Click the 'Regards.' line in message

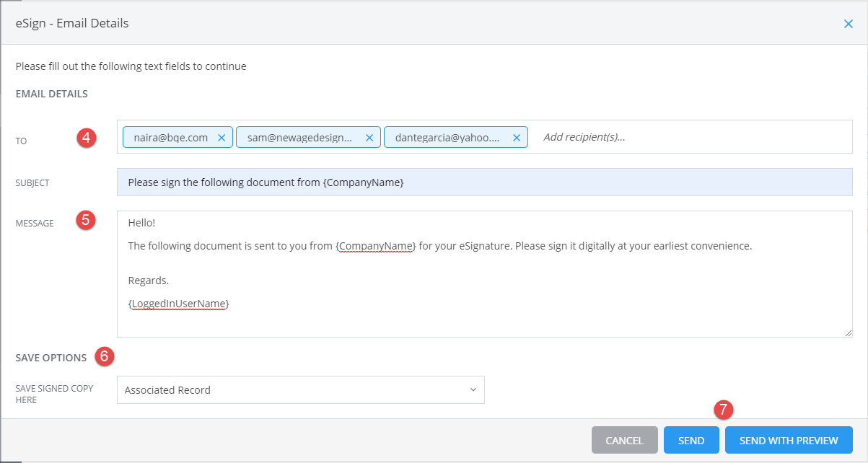[x=149, y=281]
